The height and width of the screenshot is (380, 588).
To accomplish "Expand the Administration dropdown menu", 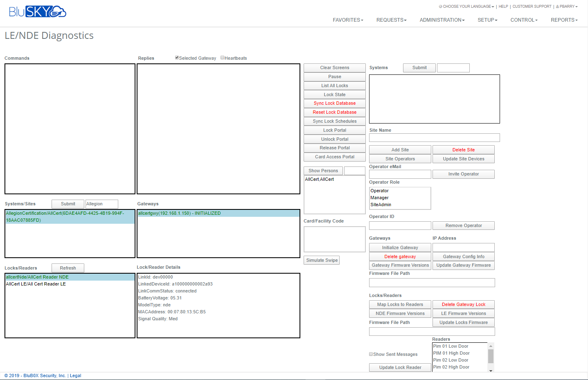I will pyautogui.click(x=442, y=20).
